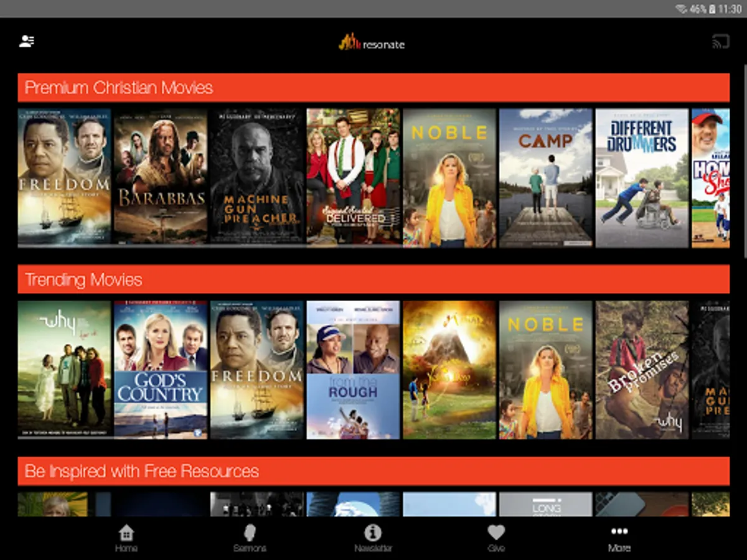Open the More tab
Screen dimensions: 747x560
pyautogui.click(x=619, y=538)
